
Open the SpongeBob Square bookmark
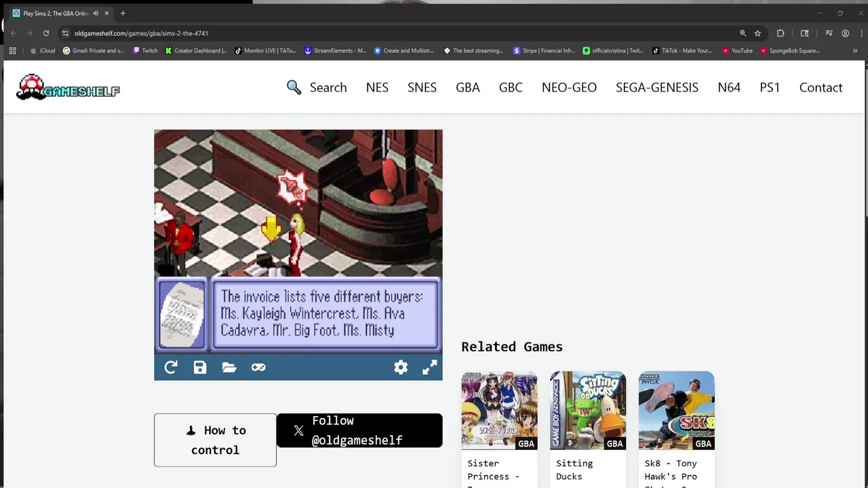pyautogui.click(x=790, y=51)
